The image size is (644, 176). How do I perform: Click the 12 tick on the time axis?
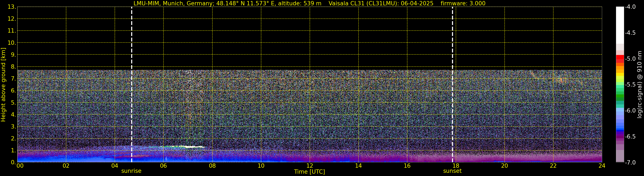(310, 166)
